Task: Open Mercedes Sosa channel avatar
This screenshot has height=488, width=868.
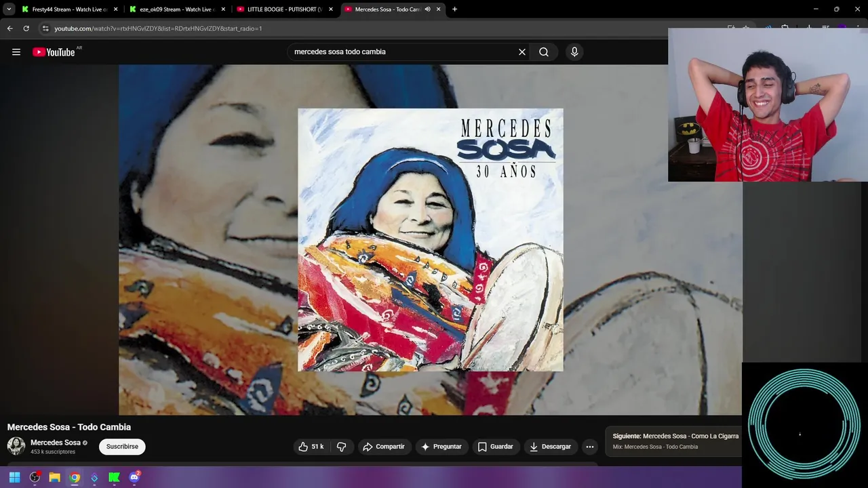Action: click(x=16, y=446)
